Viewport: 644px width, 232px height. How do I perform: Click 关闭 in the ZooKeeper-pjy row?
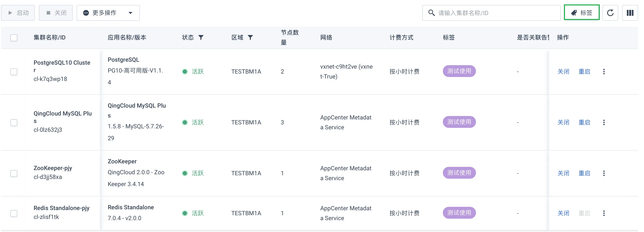(x=563, y=173)
